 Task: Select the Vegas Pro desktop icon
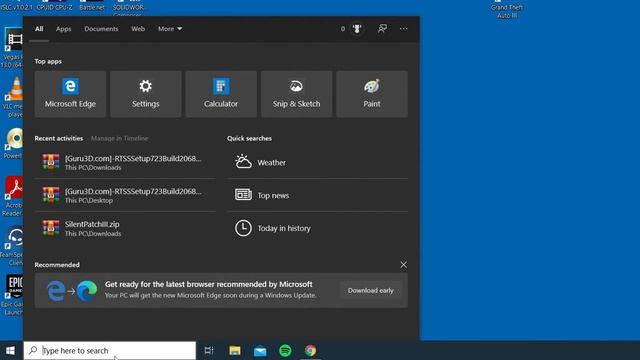click(13, 48)
